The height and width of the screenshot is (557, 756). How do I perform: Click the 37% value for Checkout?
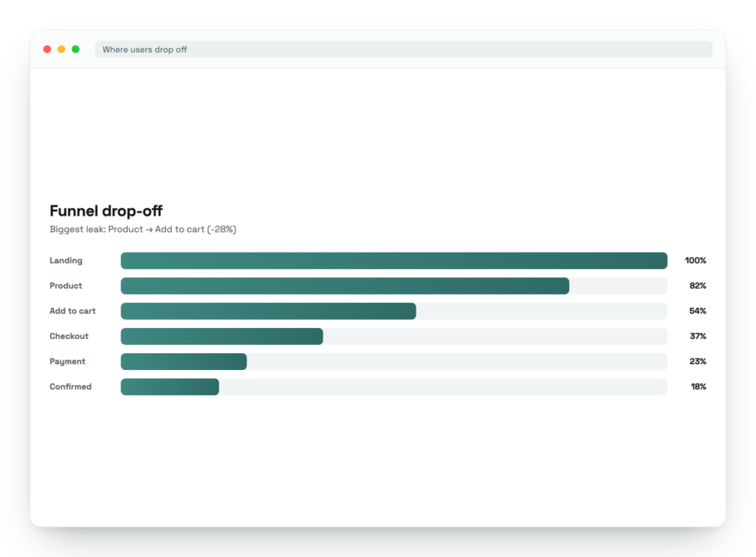tap(698, 336)
